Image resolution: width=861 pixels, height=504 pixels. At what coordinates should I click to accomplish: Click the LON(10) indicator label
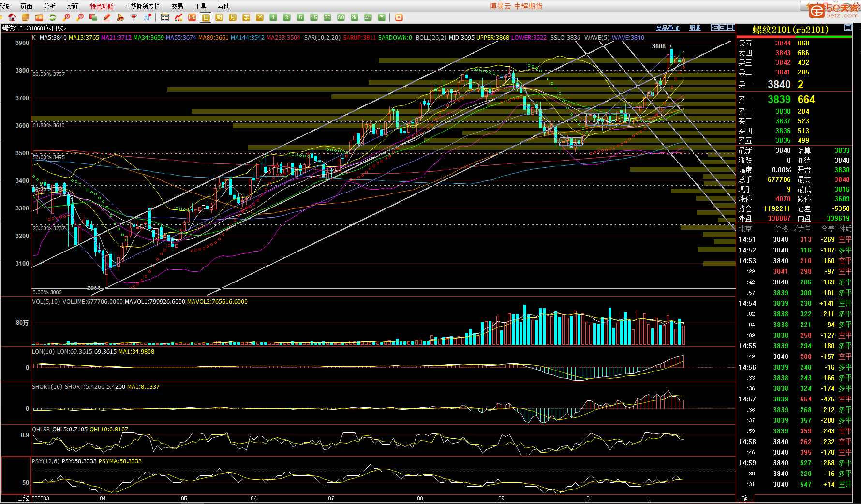click(44, 352)
